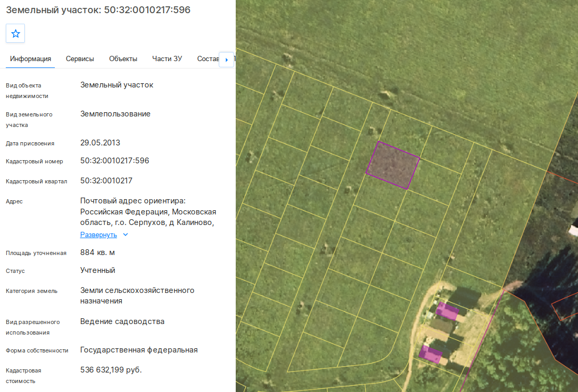The width and height of the screenshot is (578, 392).
Task: Switch to the Сервисы tab
Action: 80,59
